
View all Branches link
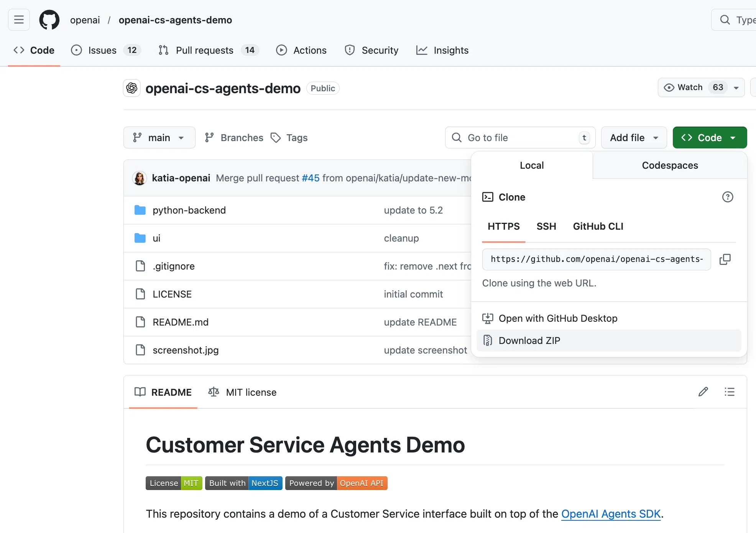pyautogui.click(x=234, y=138)
